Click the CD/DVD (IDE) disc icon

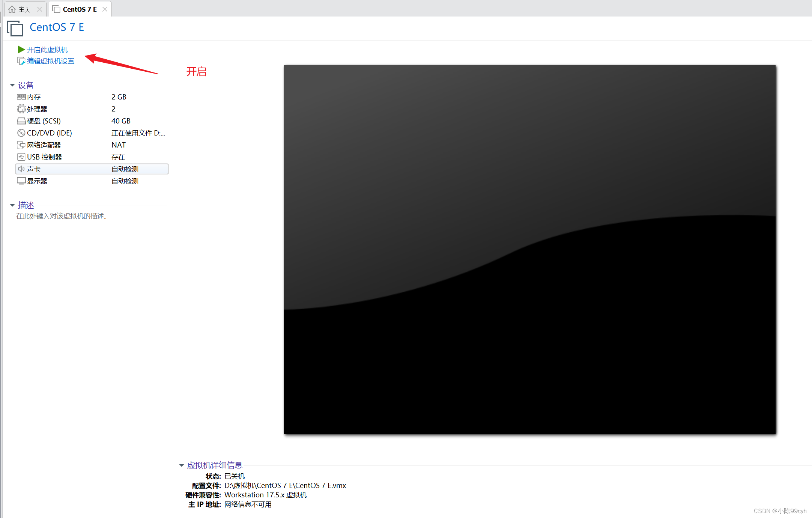coord(21,133)
